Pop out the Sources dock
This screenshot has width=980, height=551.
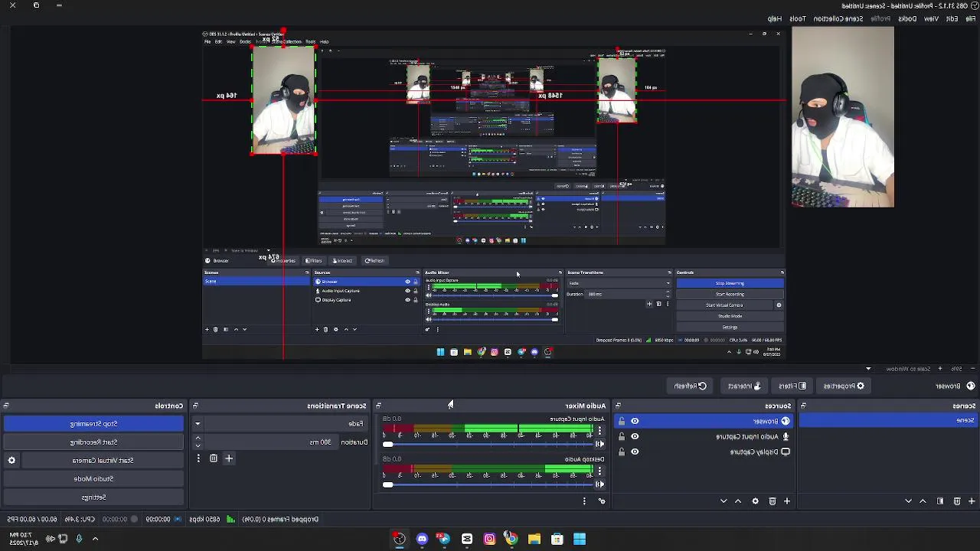(618, 406)
